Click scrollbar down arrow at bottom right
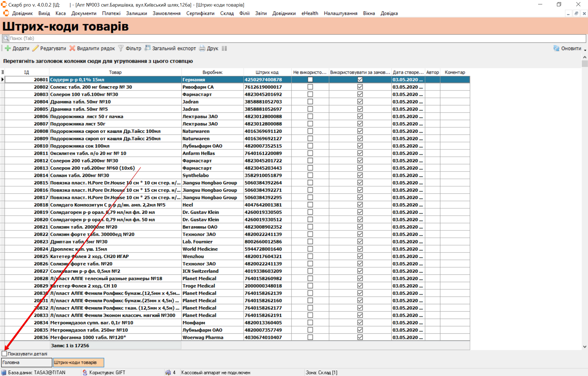Screen dimensions: 588x376 (x=585, y=347)
